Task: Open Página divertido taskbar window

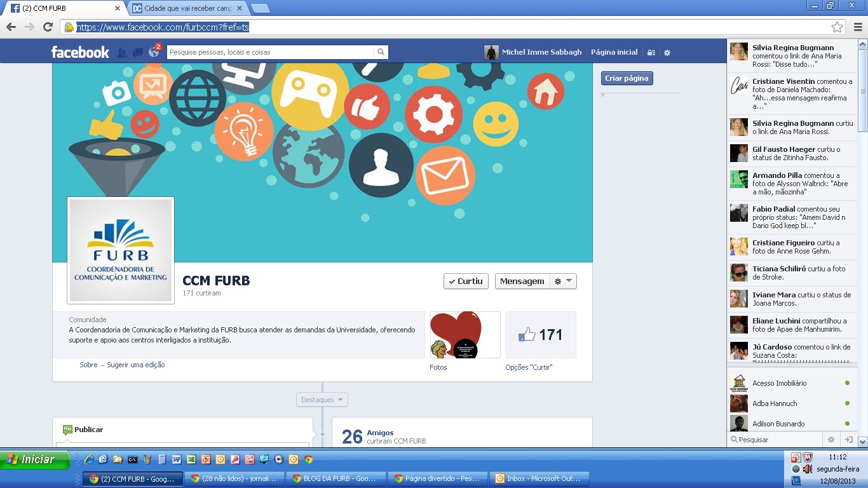Action: 438,478
